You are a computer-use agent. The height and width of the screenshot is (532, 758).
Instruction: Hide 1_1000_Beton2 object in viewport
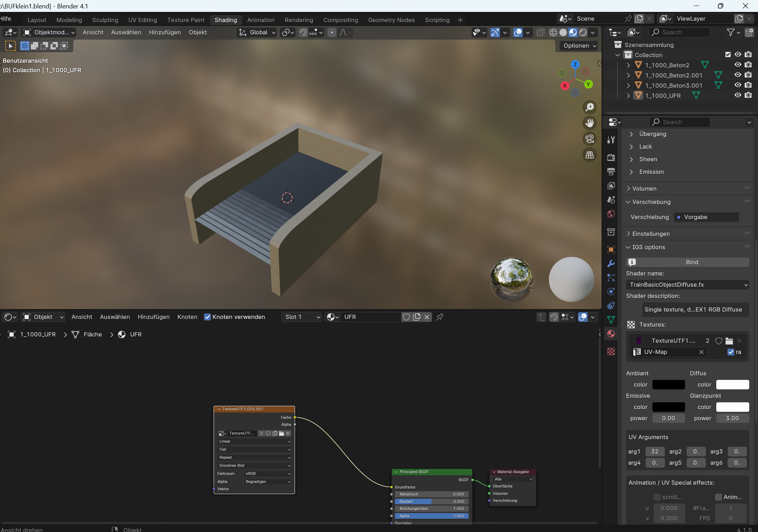(738, 65)
